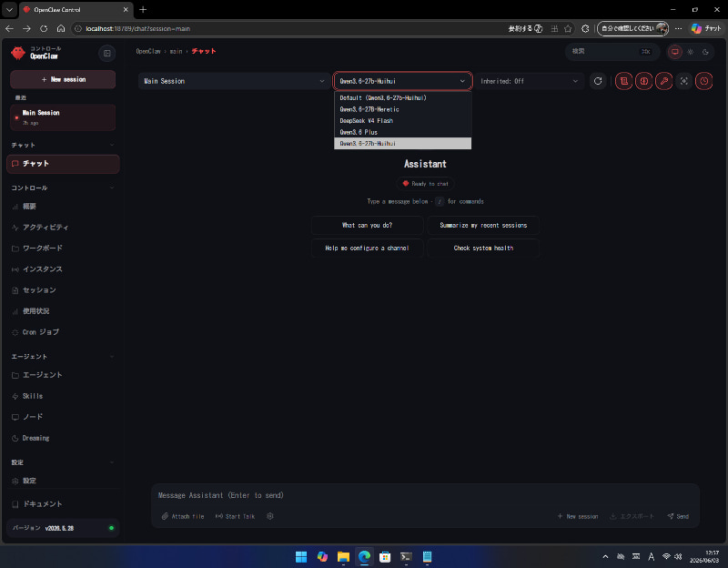The width and height of the screenshot is (728, 568).
Task: Click Summarize my recent sessions suggestion
Action: tap(483, 225)
